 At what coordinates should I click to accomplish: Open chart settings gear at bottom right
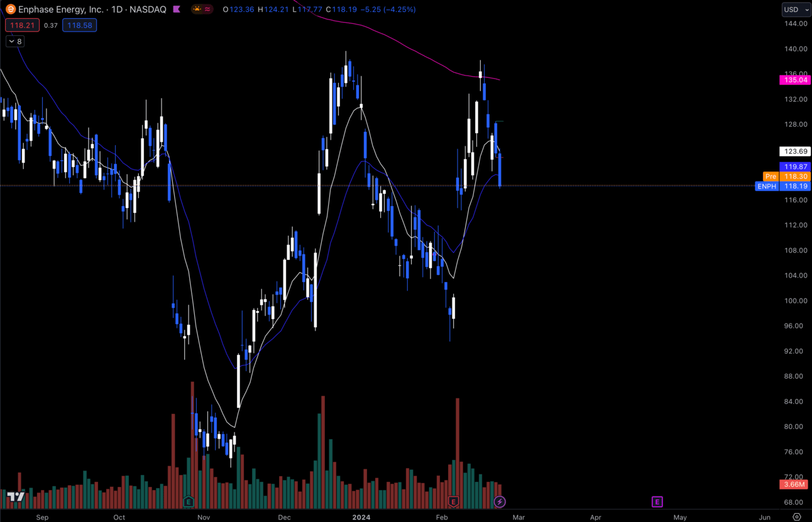tap(796, 517)
